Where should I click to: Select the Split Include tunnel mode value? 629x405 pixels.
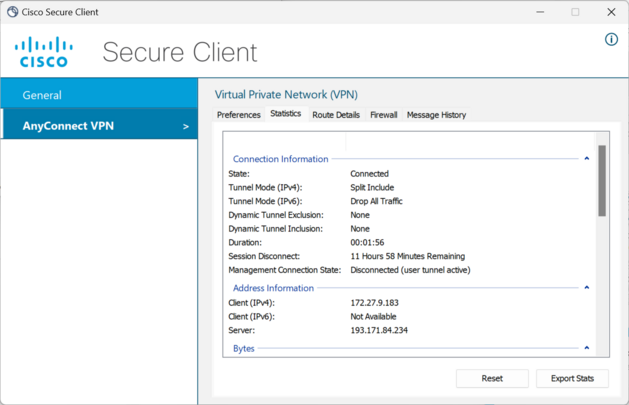[372, 187]
